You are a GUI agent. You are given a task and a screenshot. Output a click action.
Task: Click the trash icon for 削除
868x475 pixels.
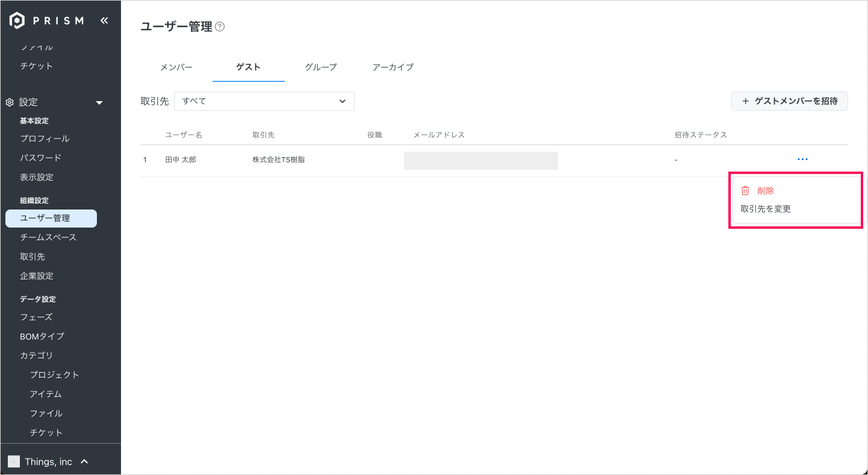coord(745,191)
